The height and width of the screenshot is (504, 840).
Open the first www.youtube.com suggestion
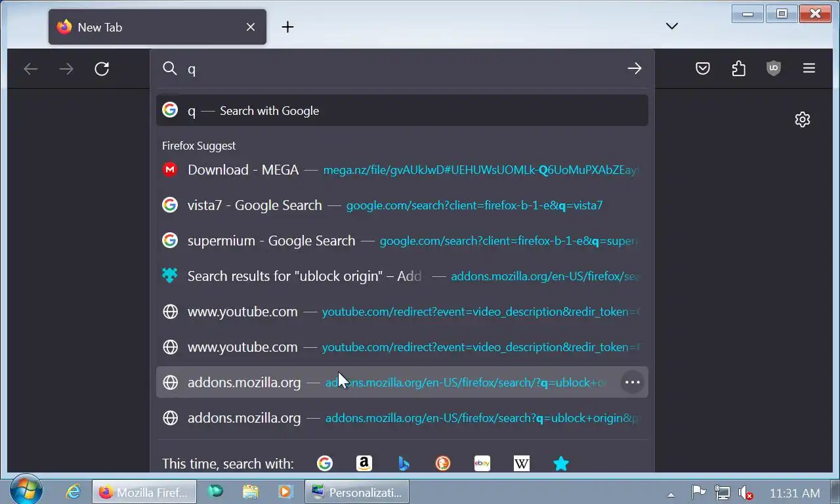[402, 311]
